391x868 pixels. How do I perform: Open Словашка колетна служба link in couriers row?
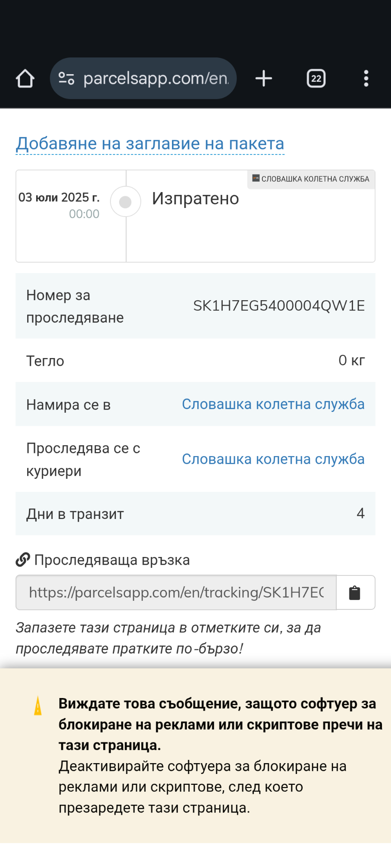(273, 459)
